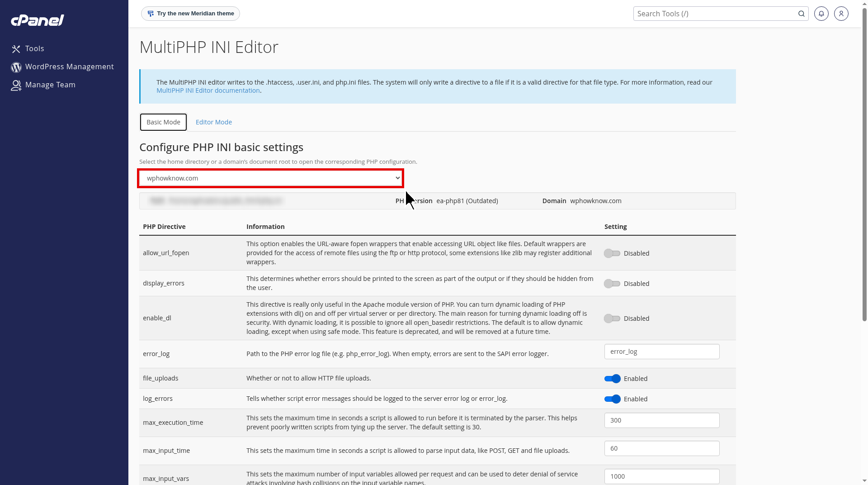Toggle the display_errors switch
This screenshot has height=485, width=868.
click(612, 284)
